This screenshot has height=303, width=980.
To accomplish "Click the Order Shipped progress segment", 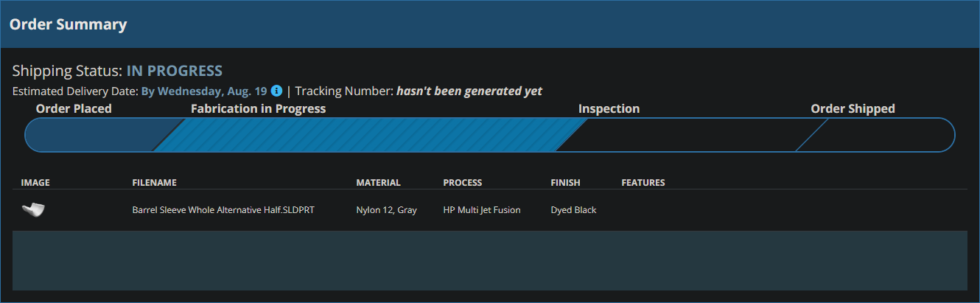I will click(x=875, y=135).
